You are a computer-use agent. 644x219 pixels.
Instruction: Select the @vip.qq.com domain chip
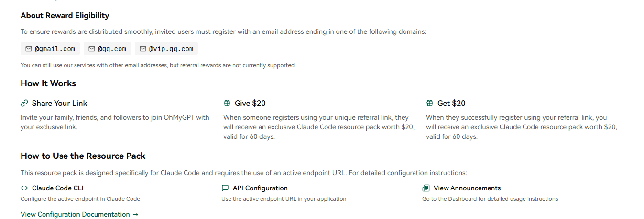(x=166, y=49)
